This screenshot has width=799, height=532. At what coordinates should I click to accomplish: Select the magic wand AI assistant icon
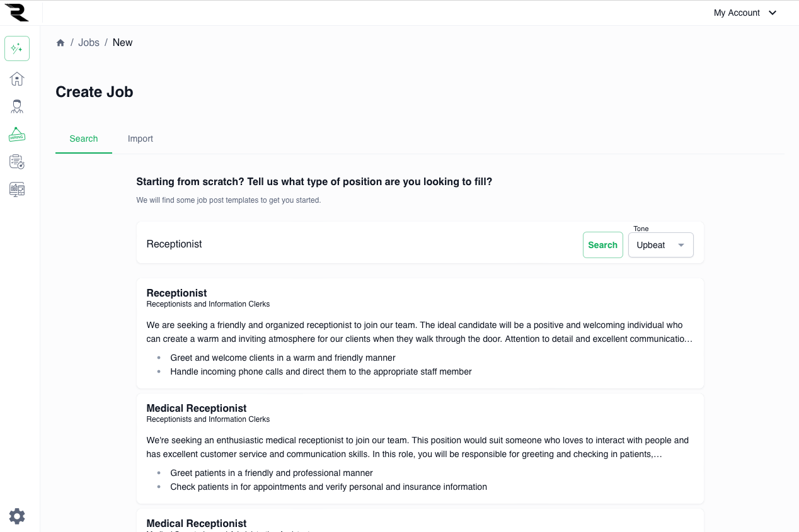(x=17, y=48)
